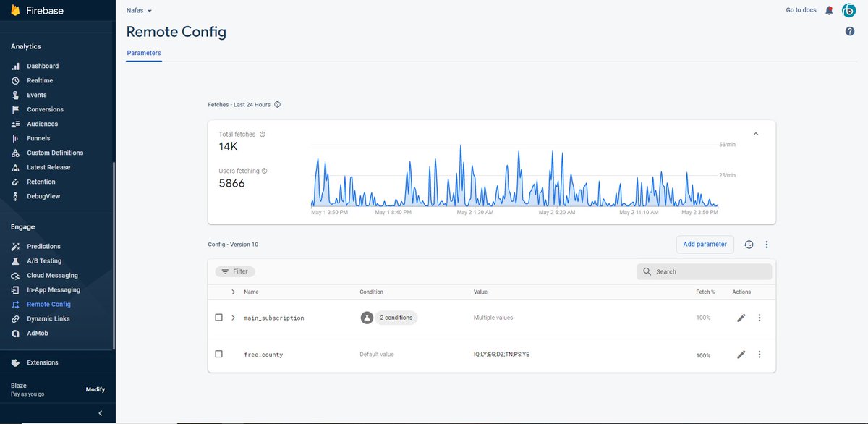Open the Nafas project dropdown
868x424 pixels.
pyautogui.click(x=139, y=10)
